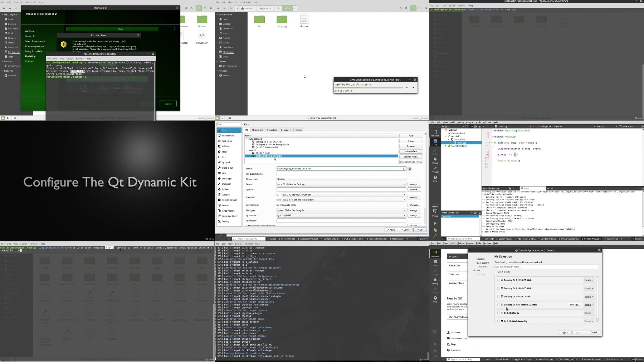Check Desktop Qt 5.15.0 GCC 64bit kit
Viewport: 644px width, 362px height.
tap(498, 289)
